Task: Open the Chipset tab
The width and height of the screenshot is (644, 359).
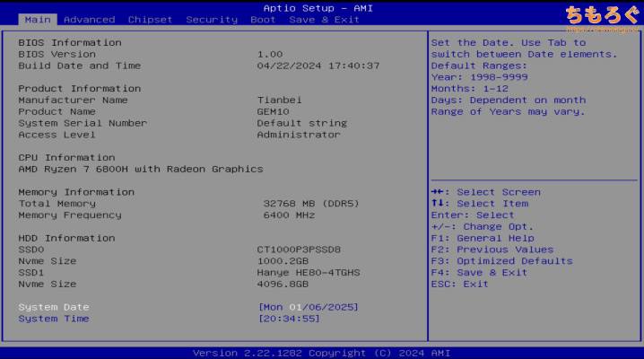Action: 151,20
